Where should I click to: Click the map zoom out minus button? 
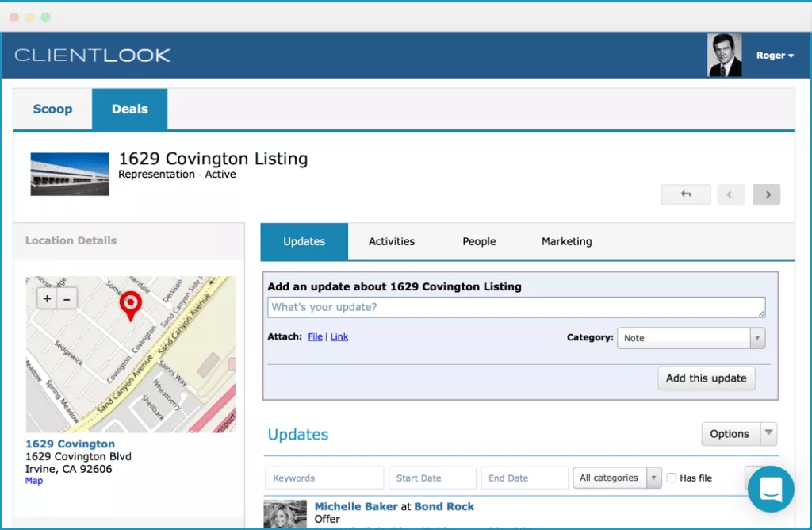pyautogui.click(x=67, y=299)
